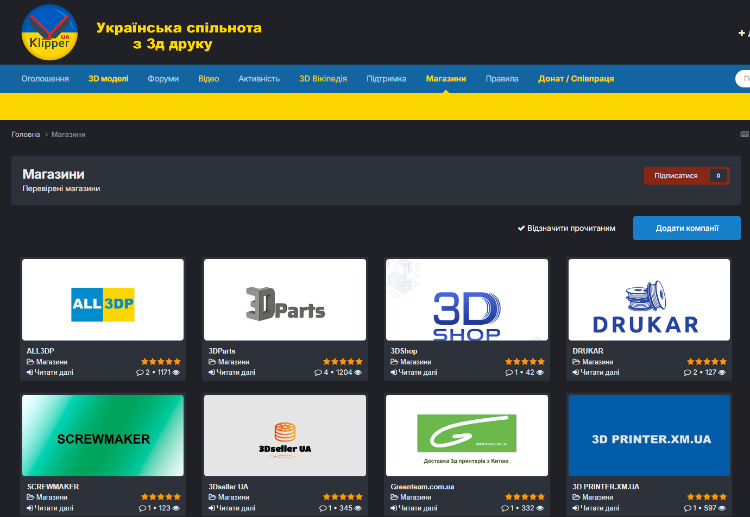The height and width of the screenshot is (517, 750).
Task: Open the 3Dseller UA thumbnail
Action: point(285,435)
